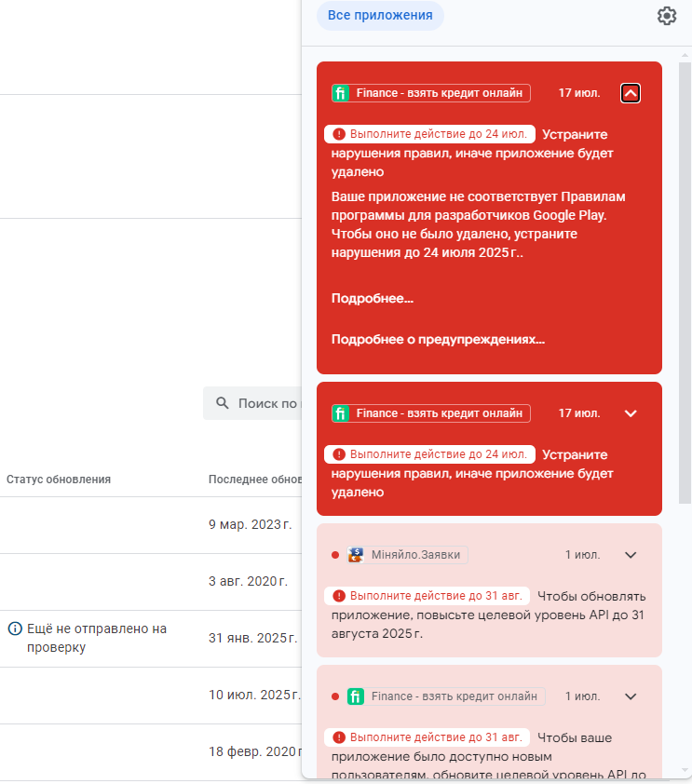Click the Міняйло.Заявки app icon
This screenshot has width=692, height=784.
(356, 555)
